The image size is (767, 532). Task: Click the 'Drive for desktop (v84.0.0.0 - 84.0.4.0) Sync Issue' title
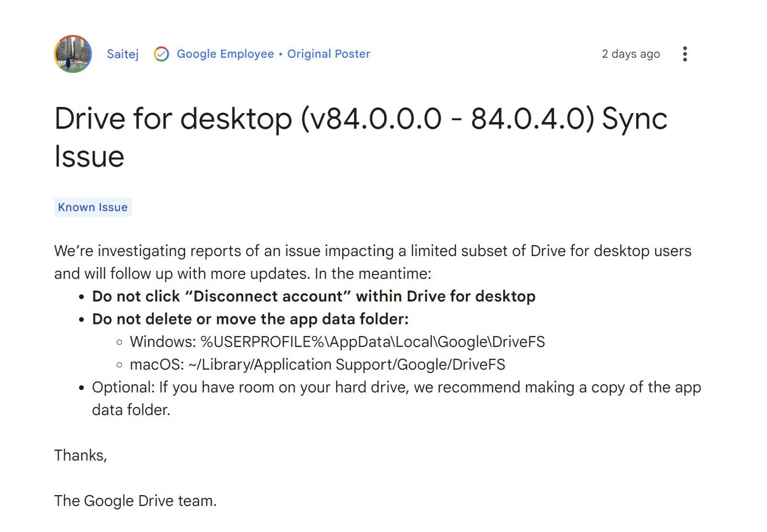(360, 137)
